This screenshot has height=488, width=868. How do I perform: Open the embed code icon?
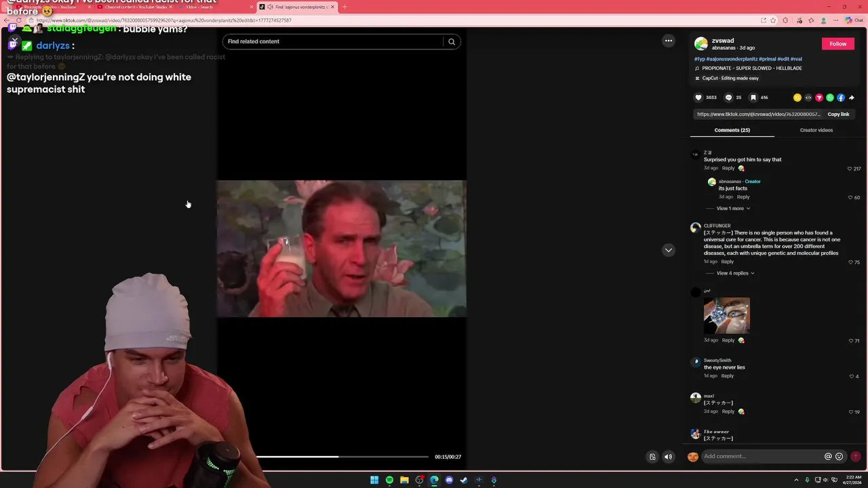pos(808,98)
